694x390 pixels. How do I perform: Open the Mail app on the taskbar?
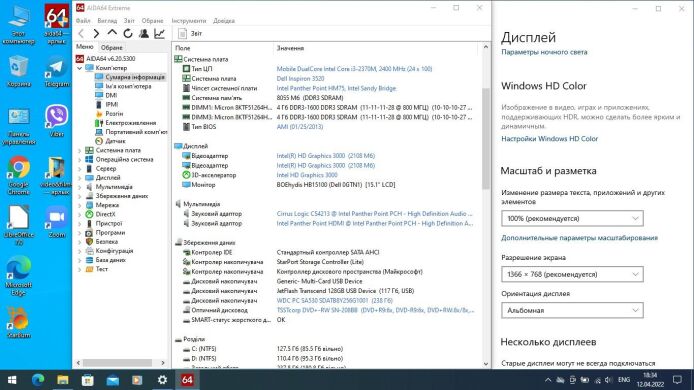coord(112,380)
